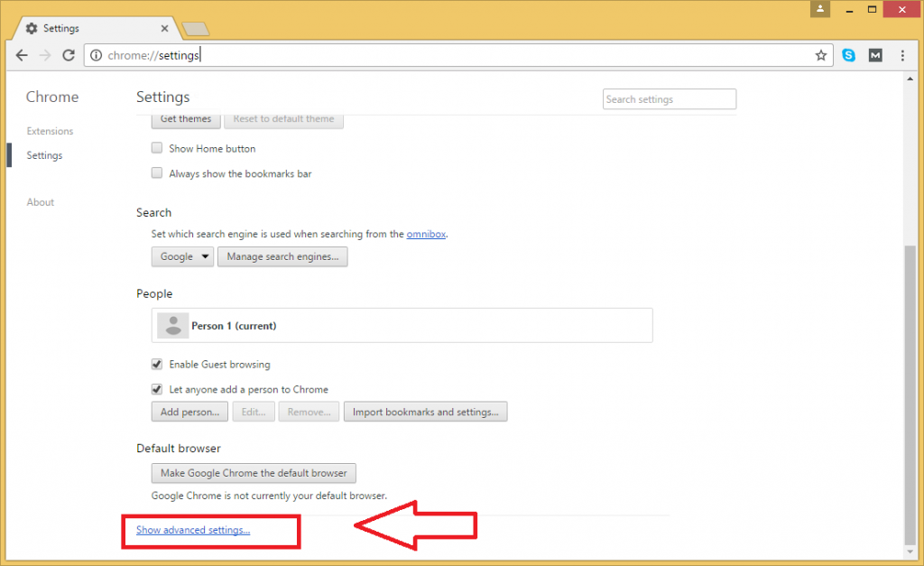Bookmark this page with star icon
The width and height of the screenshot is (924, 566).
820,55
